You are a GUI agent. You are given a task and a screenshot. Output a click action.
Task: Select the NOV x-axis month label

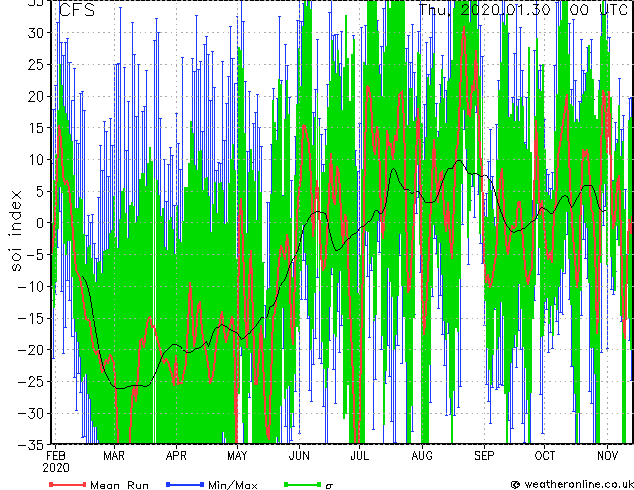(x=607, y=456)
